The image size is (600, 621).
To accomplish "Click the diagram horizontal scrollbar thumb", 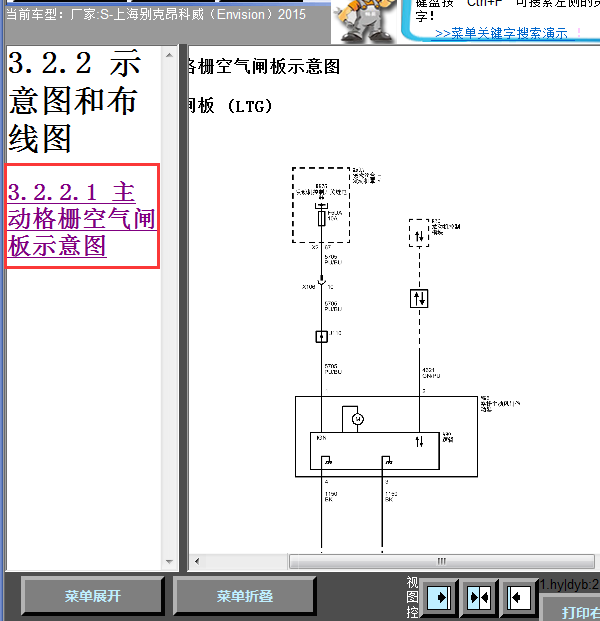I will [x=442, y=561].
